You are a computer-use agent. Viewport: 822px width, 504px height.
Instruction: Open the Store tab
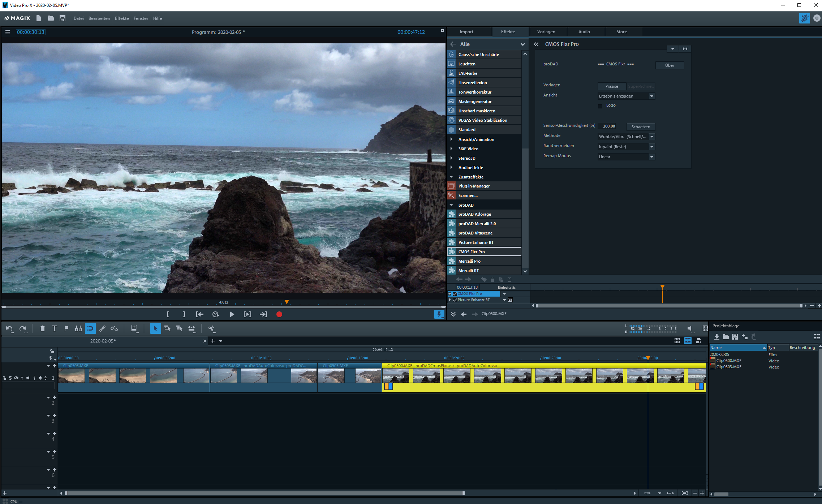click(621, 32)
